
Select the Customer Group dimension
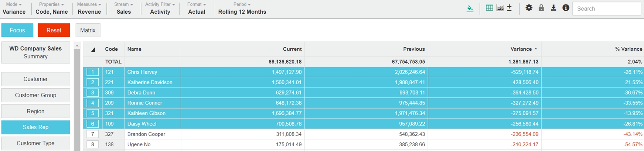pos(35,95)
